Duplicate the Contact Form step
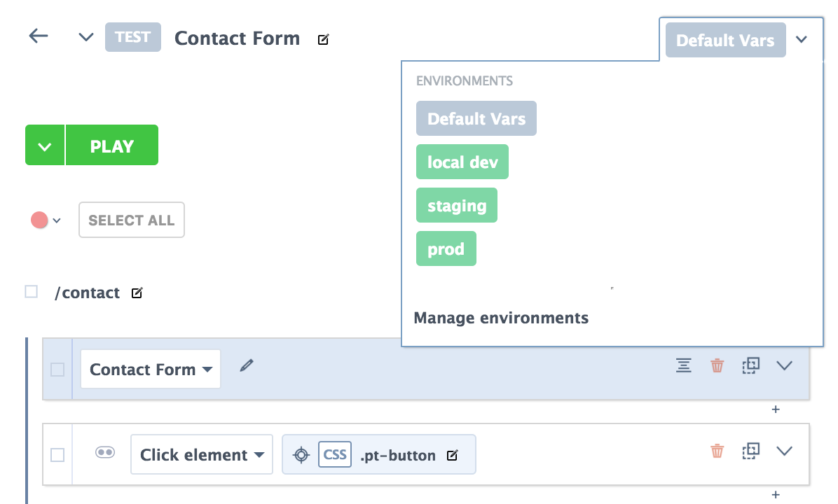 (751, 365)
